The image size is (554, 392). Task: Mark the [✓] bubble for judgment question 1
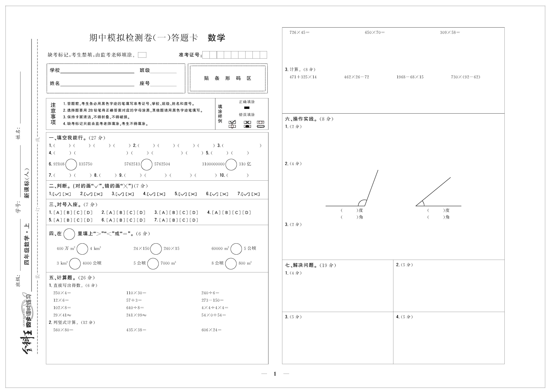(56, 194)
